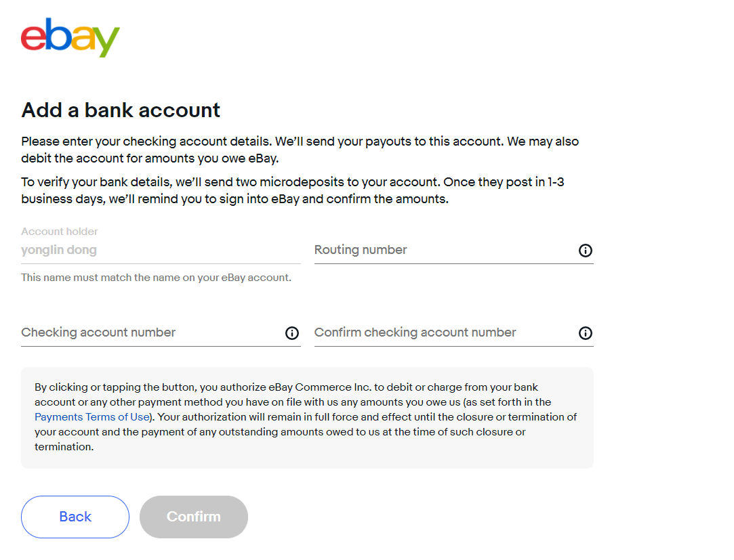Click the name "yonglin dong"
This screenshot has height=560, width=734.
click(x=59, y=250)
